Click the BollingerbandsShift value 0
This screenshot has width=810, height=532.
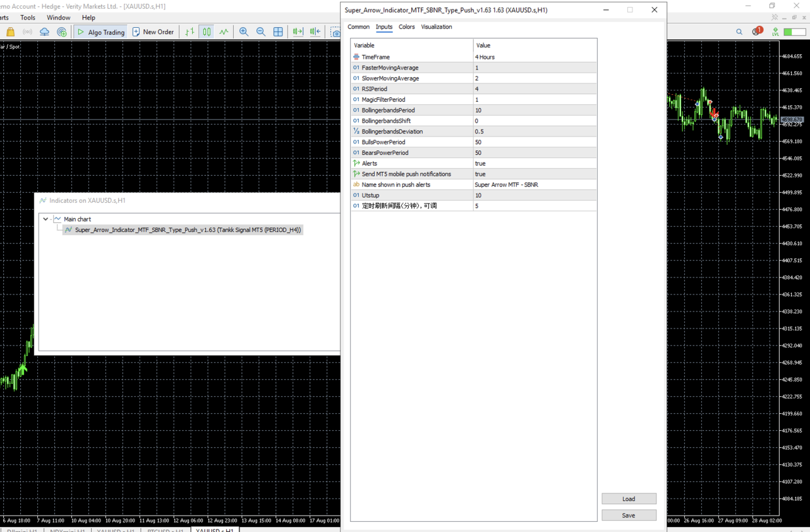coord(535,121)
